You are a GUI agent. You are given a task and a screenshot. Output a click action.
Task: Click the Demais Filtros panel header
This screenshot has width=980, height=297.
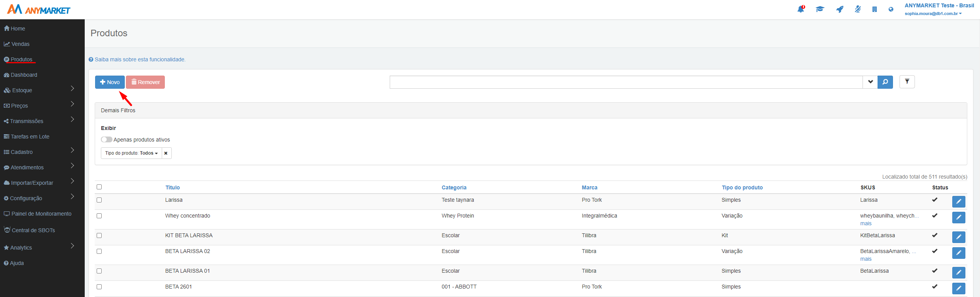click(531, 110)
